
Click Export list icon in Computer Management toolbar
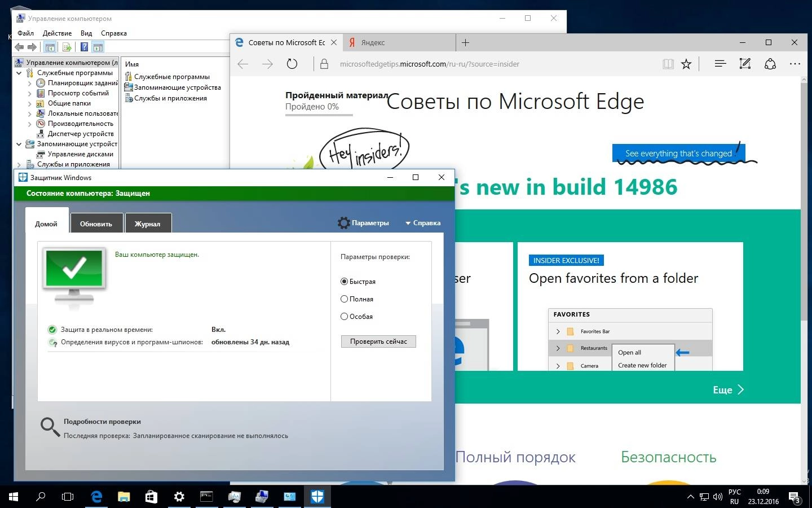click(x=67, y=47)
